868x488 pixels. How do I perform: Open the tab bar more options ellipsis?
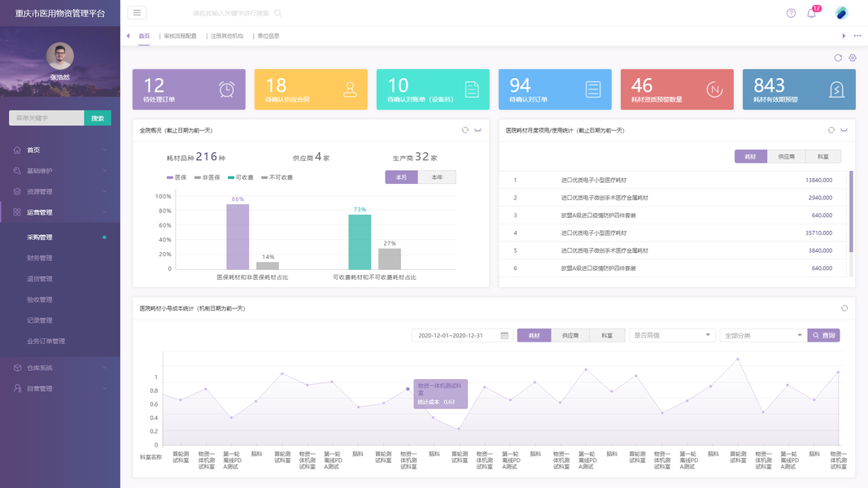tap(857, 36)
